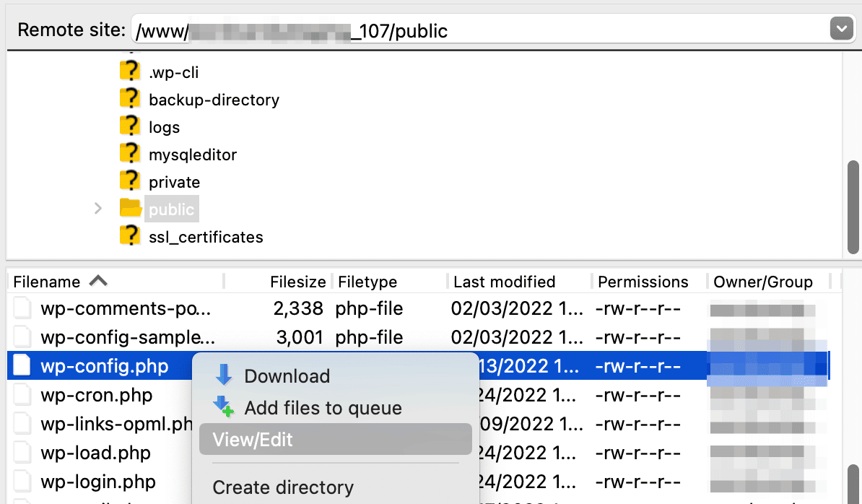Viewport: 862px width, 504px height.
Task: Click the yellow folder icon of public
Action: (x=129, y=209)
